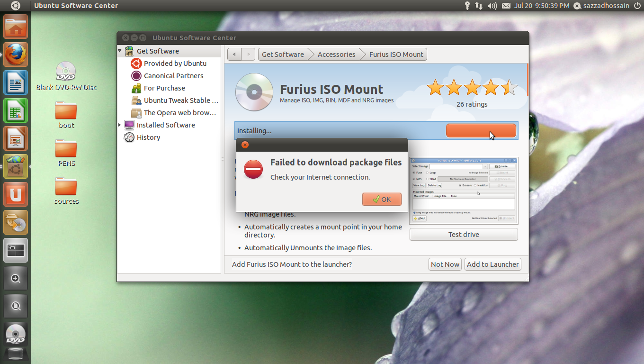Expand the Installed Software tree node
644x364 pixels.
[120, 125]
